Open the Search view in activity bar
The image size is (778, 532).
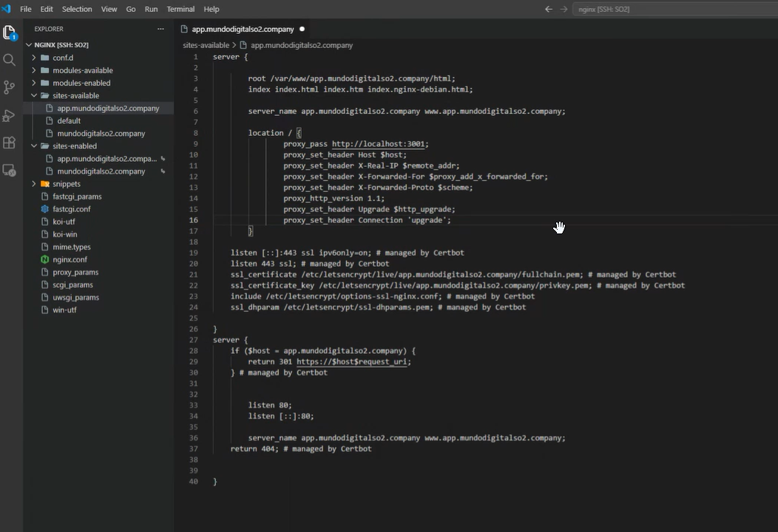click(x=9, y=61)
